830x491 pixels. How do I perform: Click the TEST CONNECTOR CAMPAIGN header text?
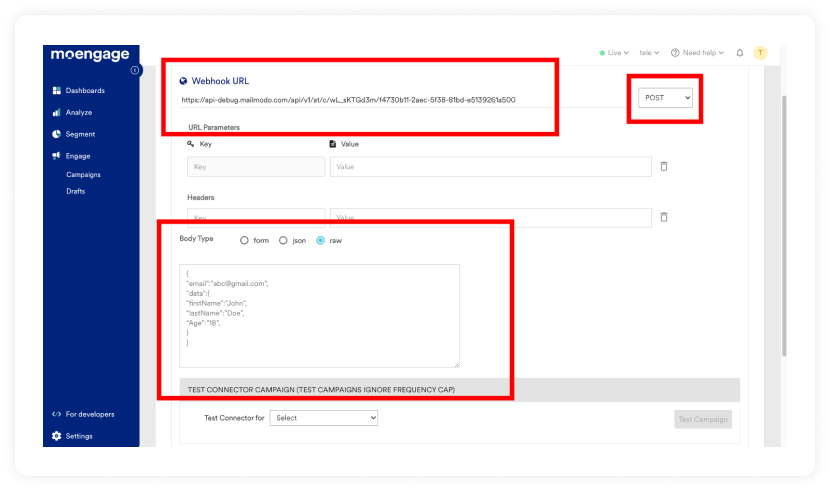[x=321, y=389]
